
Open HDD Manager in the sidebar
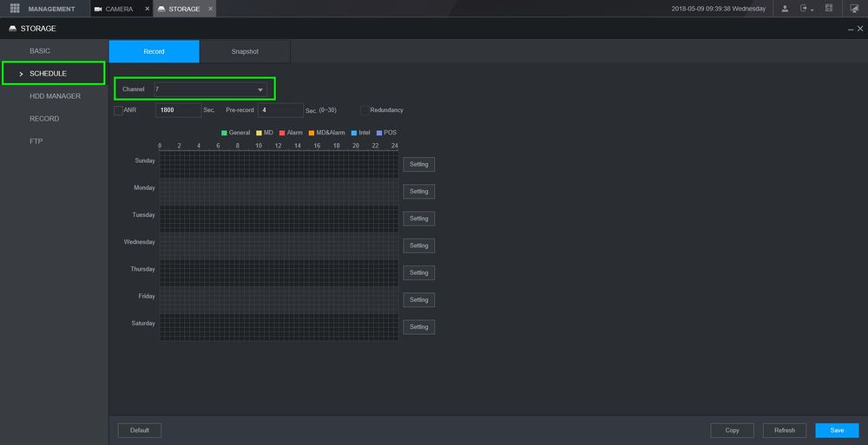[x=55, y=96]
